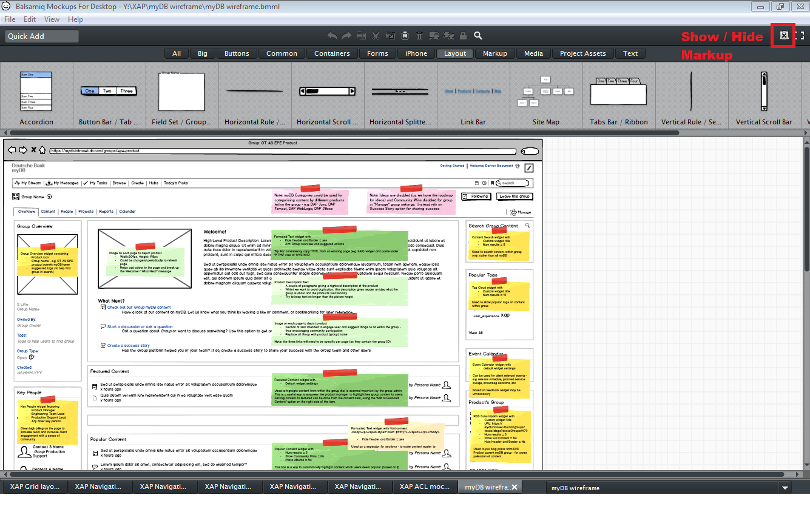Click the copy icon in toolbar
The height and width of the screenshot is (532, 810).
pyautogui.click(x=390, y=36)
